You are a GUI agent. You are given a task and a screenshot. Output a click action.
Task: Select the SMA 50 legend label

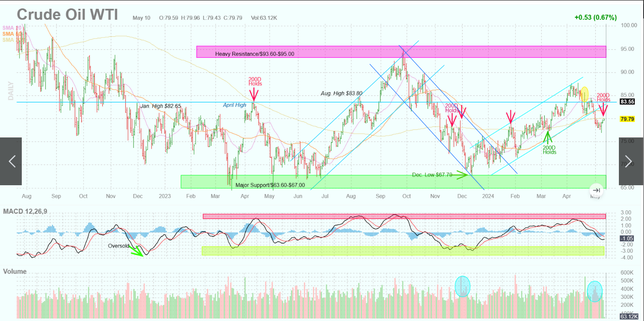point(12,34)
